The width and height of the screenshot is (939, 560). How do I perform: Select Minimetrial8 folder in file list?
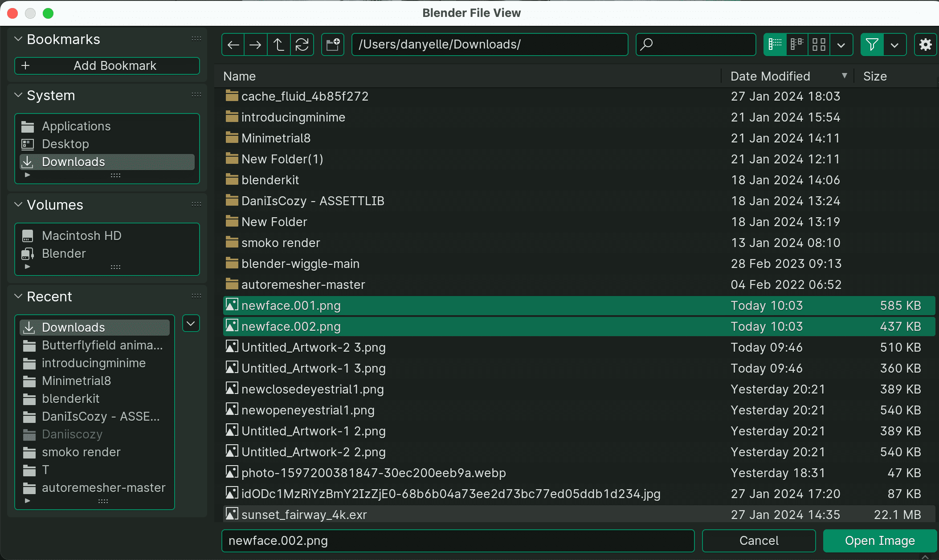coord(579,138)
